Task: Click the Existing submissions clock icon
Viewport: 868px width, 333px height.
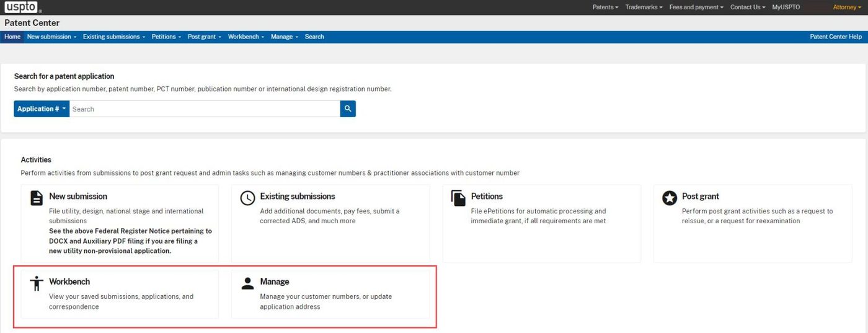Action: coord(247,198)
